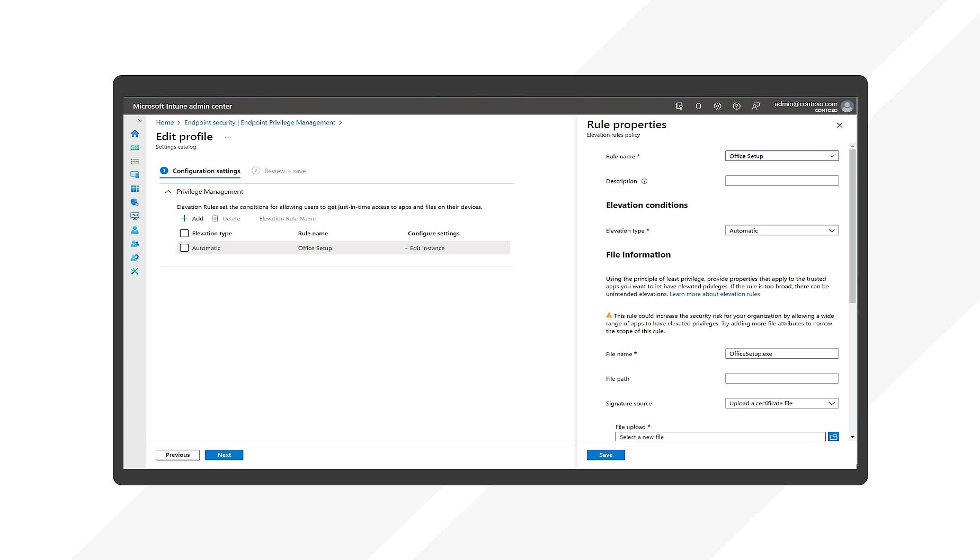Open Learn more about elevation rules link

click(x=714, y=294)
